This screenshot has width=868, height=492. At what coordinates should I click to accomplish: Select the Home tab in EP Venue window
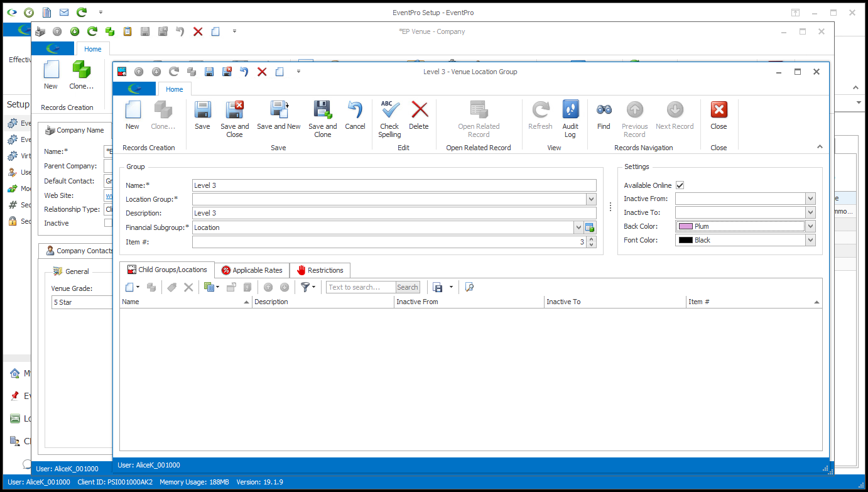coord(93,49)
